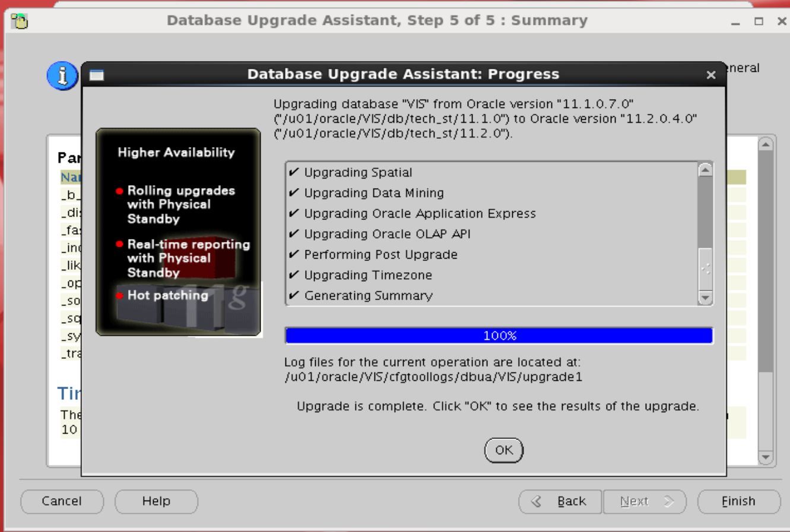Screen dimensions: 790x532
Task: Minimize the Database Upgrade Assistant window
Action: (x=736, y=22)
